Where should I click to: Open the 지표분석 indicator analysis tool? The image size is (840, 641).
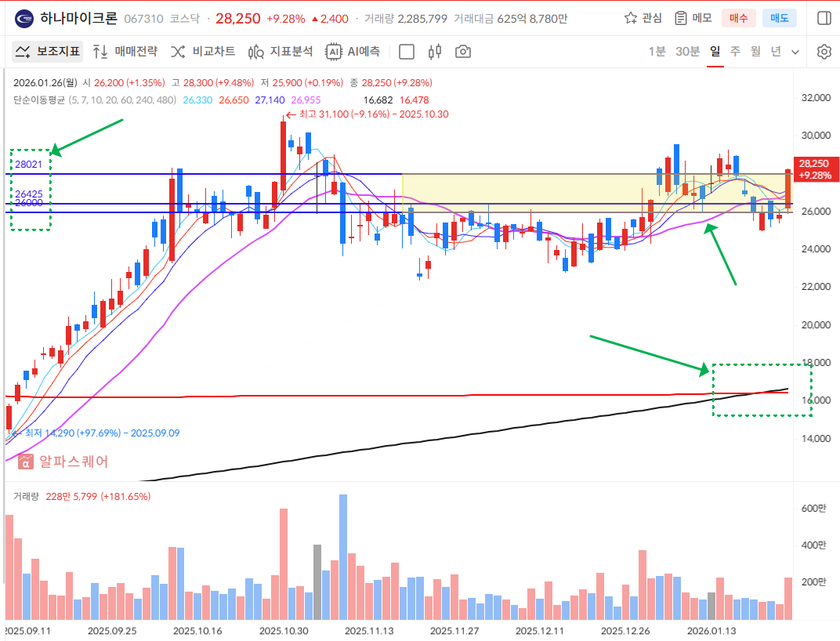(x=281, y=52)
